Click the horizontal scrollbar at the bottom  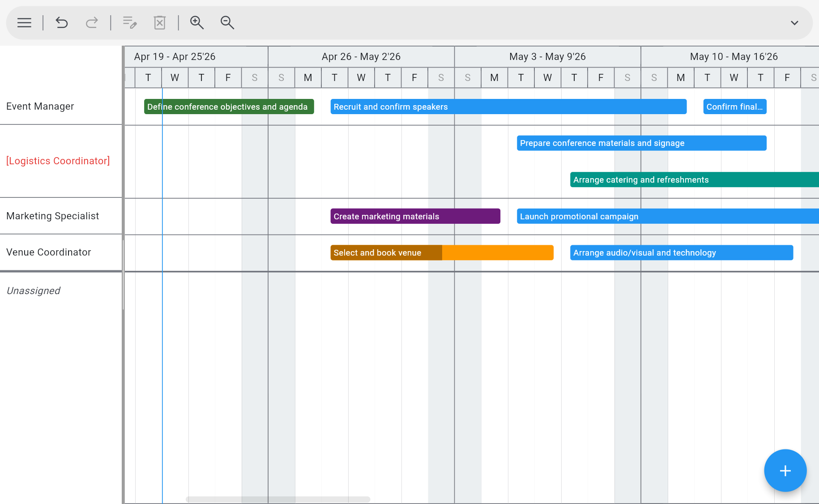pyautogui.click(x=277, y=499)
